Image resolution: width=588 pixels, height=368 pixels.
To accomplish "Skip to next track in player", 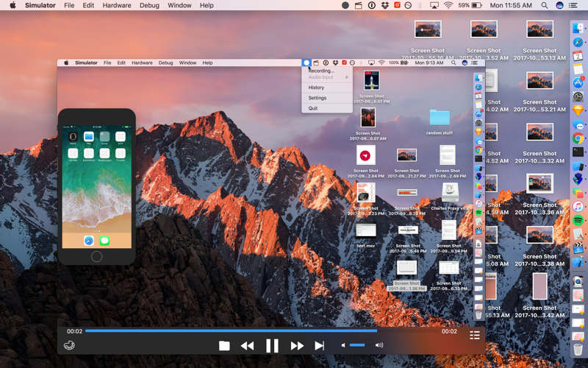I will click(x=319, y=345).
